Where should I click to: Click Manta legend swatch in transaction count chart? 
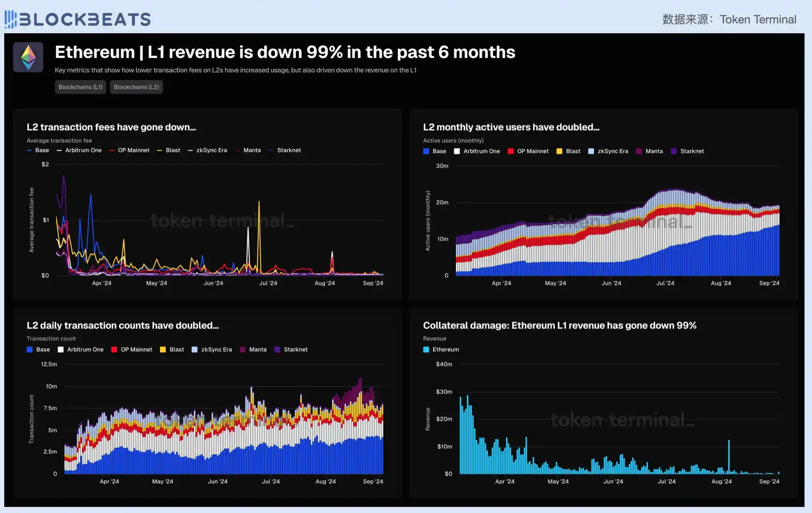tap(242, 350)
